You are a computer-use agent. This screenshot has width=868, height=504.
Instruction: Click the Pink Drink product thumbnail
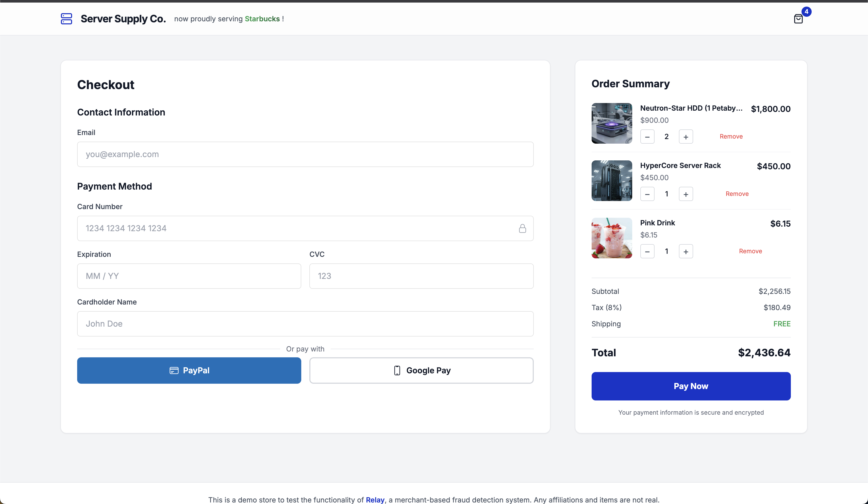[x=611, y=238]
